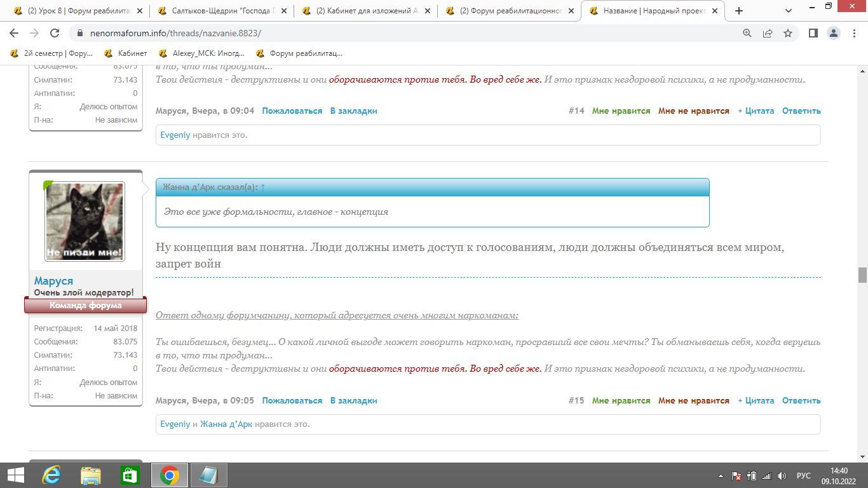Bookmark this page with the star icon
868x488 pixels.
coord(788,33)
